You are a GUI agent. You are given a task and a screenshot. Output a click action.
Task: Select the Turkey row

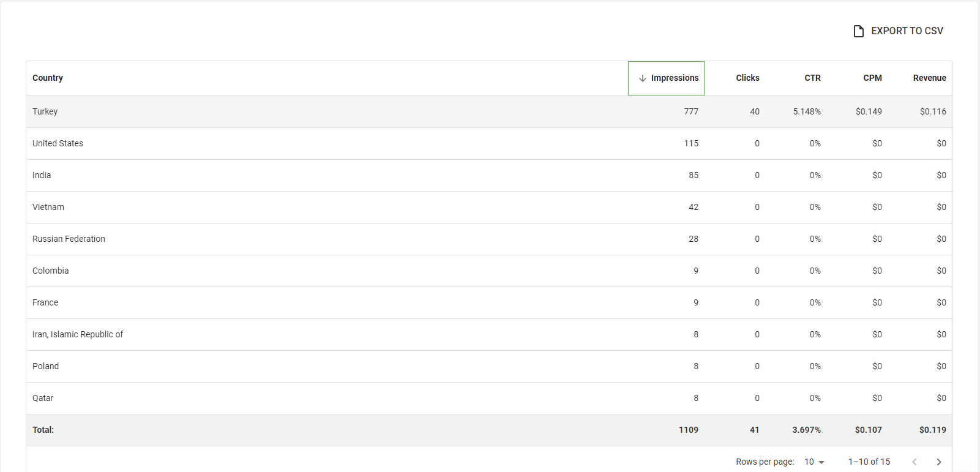[489, 111]
